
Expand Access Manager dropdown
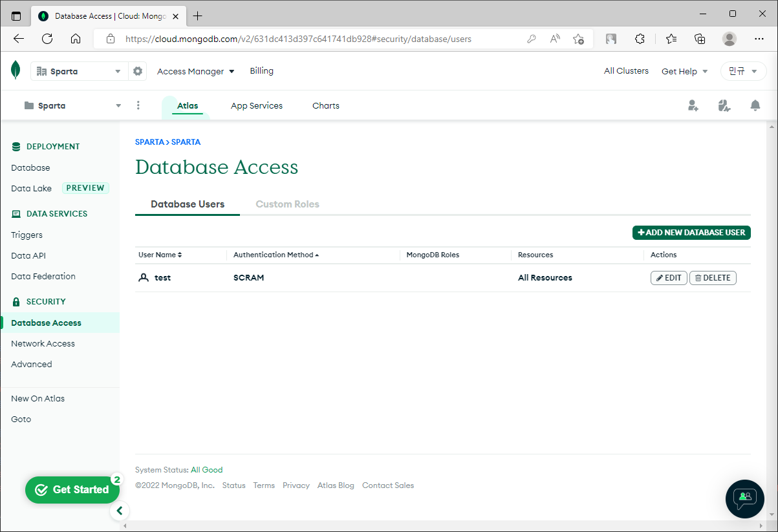point(196,71)
